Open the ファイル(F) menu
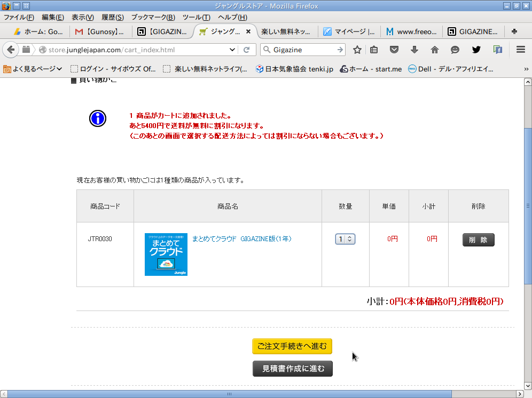 point(19,17)
